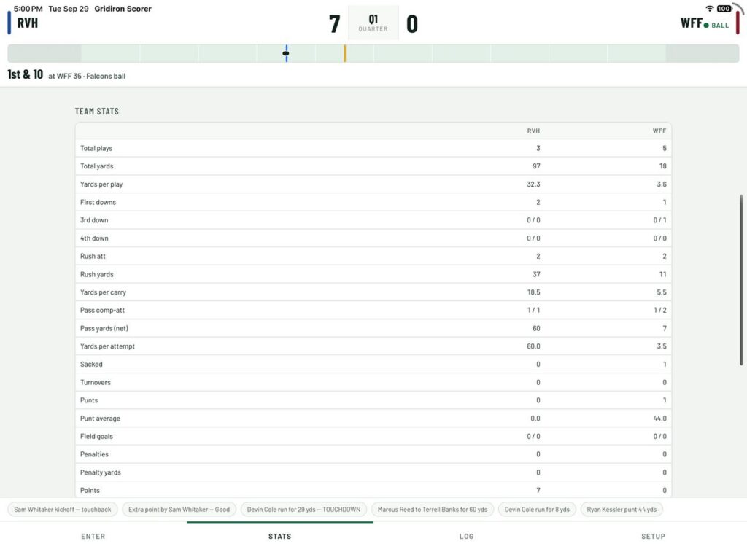Tap RVH score of 7 in the header
Screen dimensions: 747x560
point(334,24)
